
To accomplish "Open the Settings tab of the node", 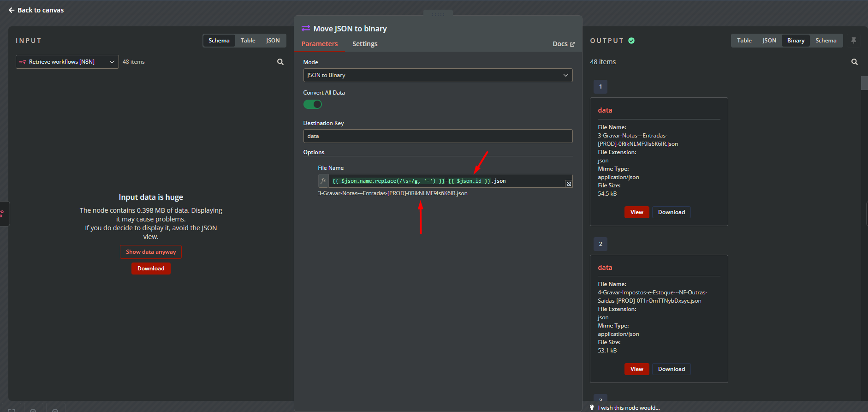I will [x=365, y=44].
